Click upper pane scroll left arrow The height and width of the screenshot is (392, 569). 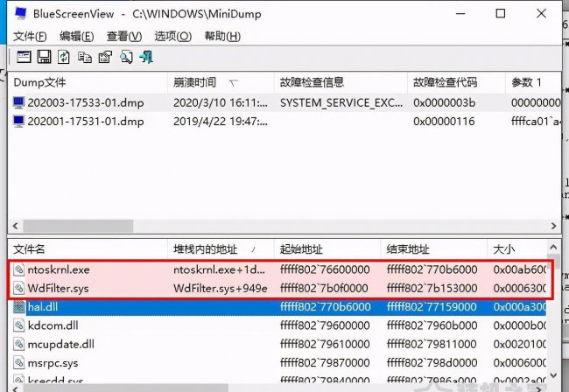[x=15, y=226]
